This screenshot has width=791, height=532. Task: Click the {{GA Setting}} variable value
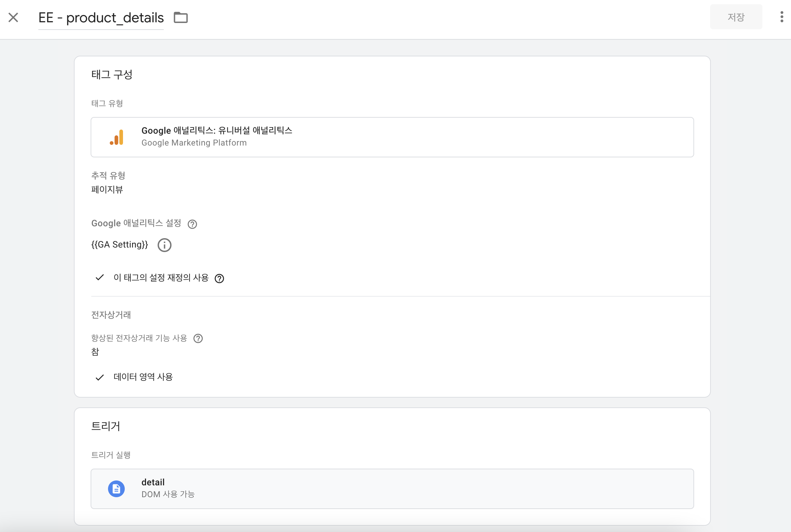pos(120,245)
